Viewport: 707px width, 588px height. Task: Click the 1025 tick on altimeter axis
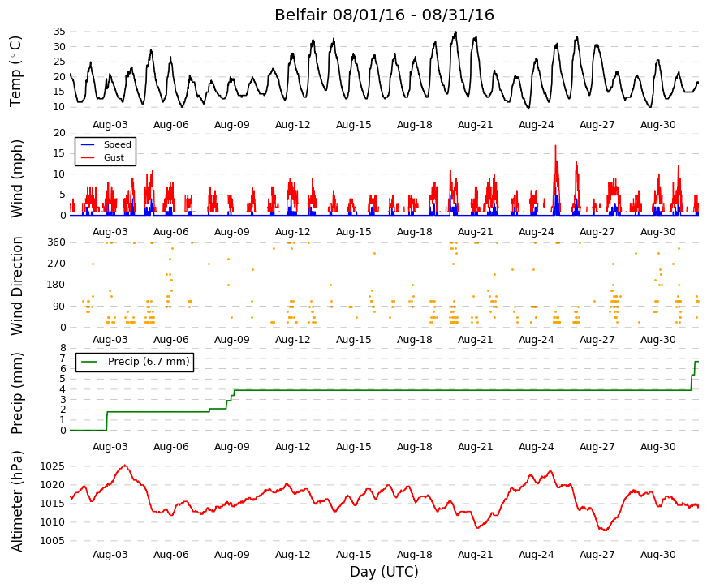pyautogui.click(x=52, y=466)
